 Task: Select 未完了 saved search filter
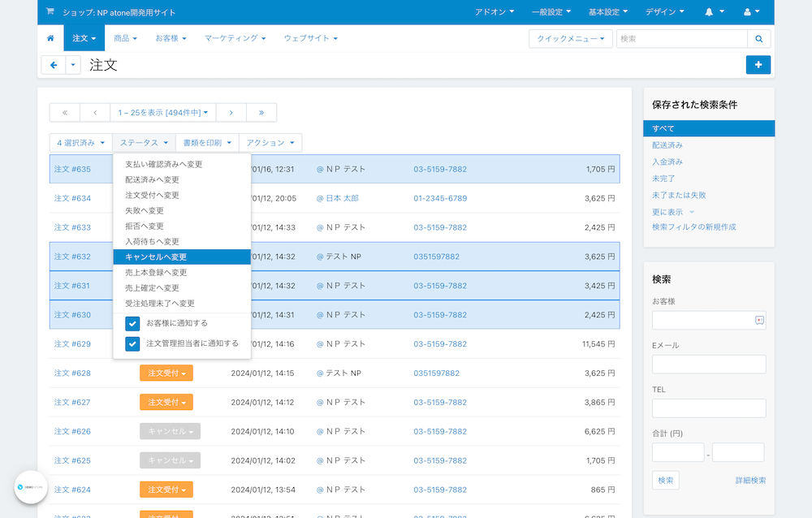pyautogui.click(x=663, y=179)
